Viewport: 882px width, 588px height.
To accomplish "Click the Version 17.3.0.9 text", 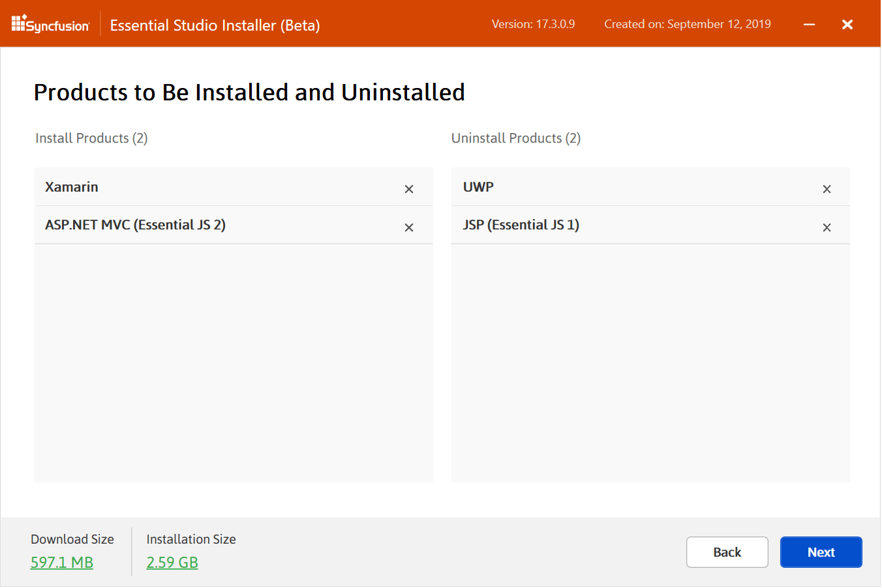I will (533, 24).
